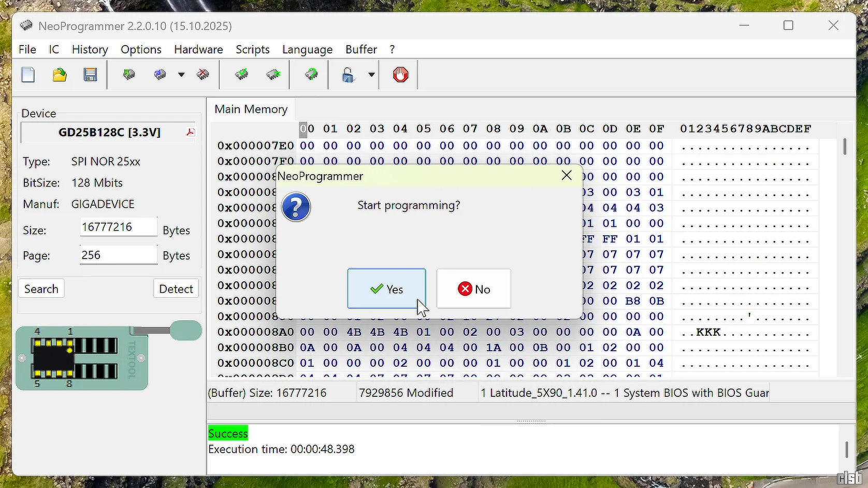Cancel programming with the No button
Viewport: 868px width, 488px height.
coord(473,289)
